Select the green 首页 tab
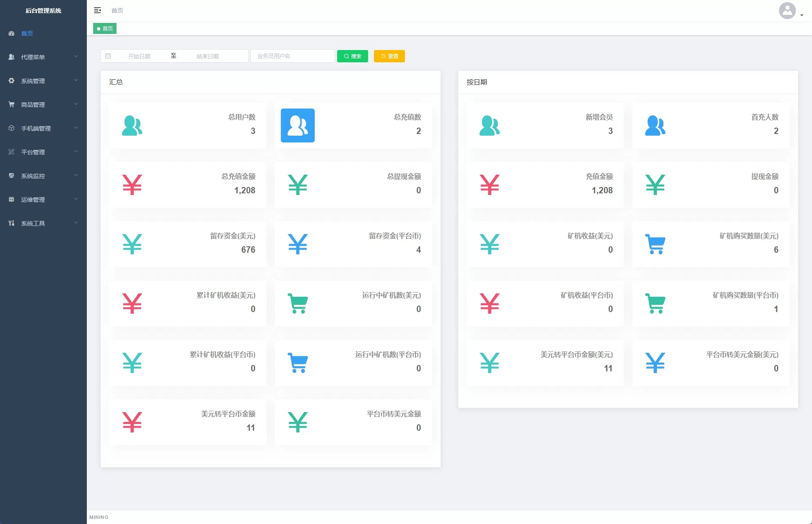 point(105,28)
